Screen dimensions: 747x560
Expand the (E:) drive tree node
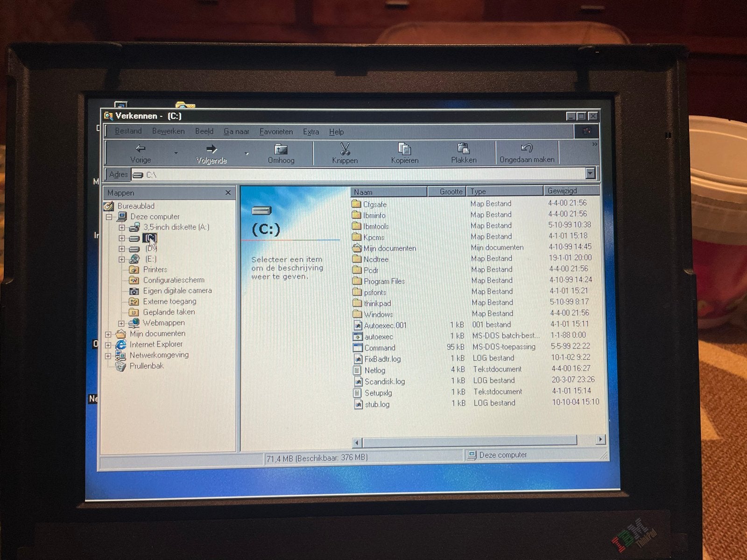[122, 259]
